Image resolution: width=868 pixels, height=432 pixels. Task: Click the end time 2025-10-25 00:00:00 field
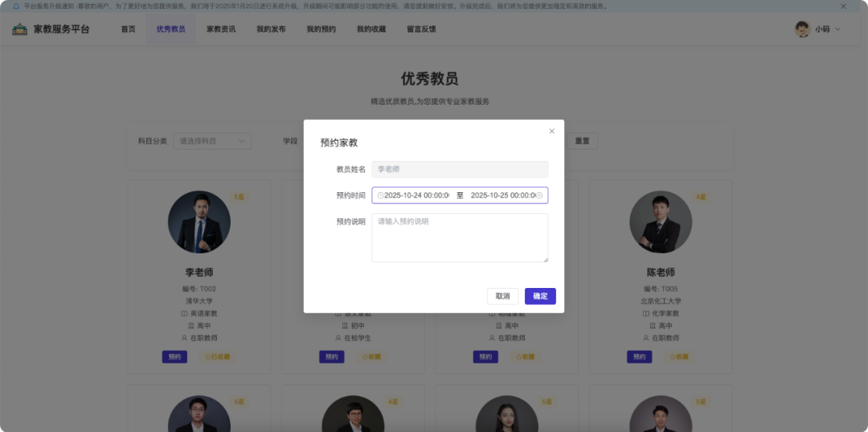pyautogui.click(x=502, y=195)
